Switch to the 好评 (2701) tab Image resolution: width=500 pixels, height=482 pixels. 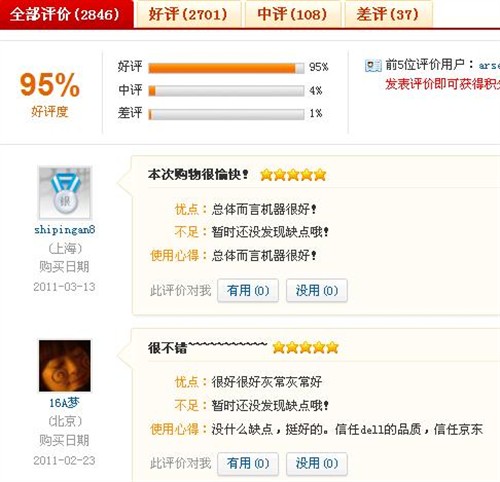tap(188, 14)
